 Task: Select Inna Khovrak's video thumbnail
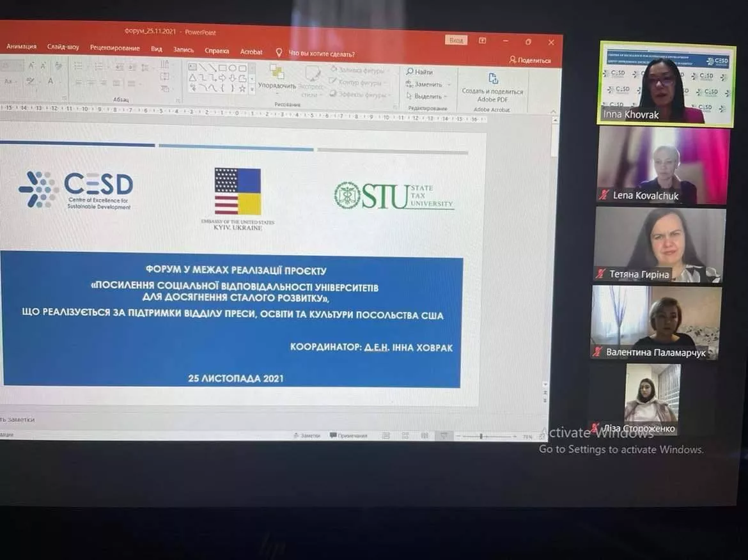666,84
